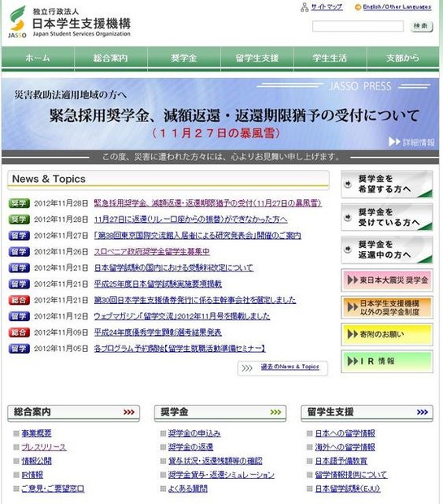Click the 検索 search button
Viewport: 443px width, 504px height.
[x=422, y=26]
